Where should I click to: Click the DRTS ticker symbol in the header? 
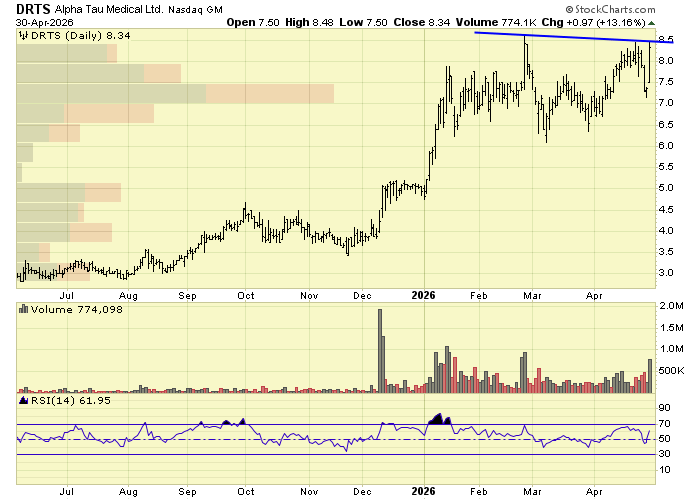tap(33, 9)
